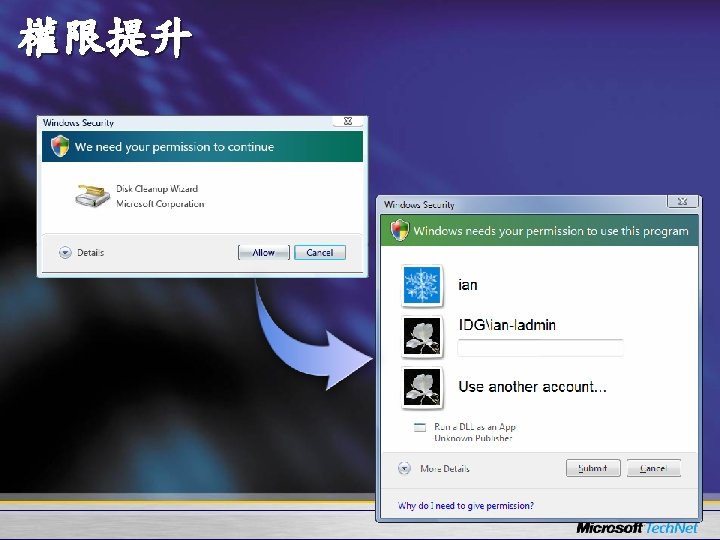Click Submit in the credentials dialog
This screenshot has width=720, height=540.
[593, 468]
